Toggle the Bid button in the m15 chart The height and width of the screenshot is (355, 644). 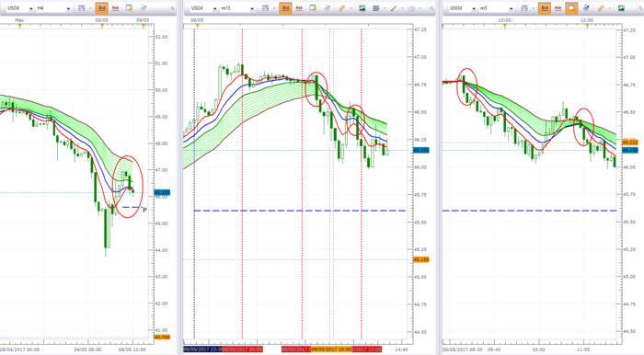coord(286,8)
